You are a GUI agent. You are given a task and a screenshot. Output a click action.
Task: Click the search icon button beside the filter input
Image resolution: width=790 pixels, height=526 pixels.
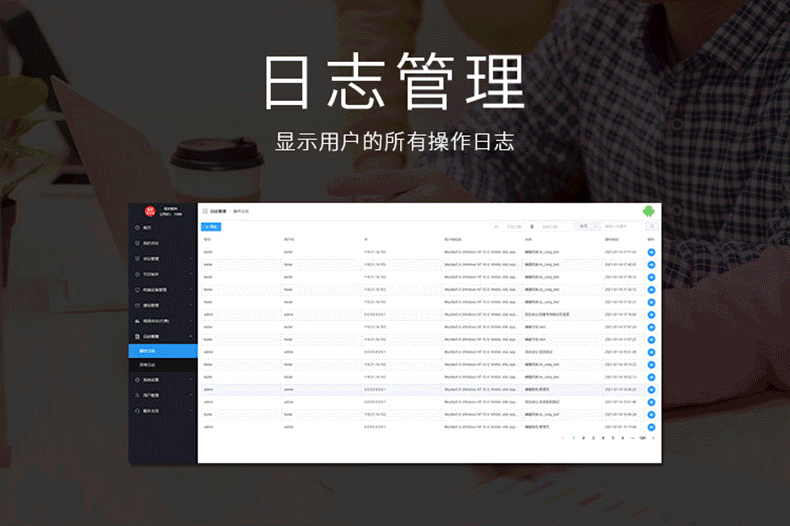pos(652,227)
